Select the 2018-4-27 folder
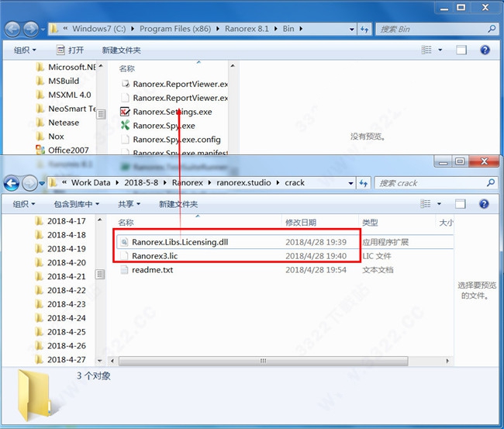Viewport: 504px width, 429px height. tap(60, 359)
